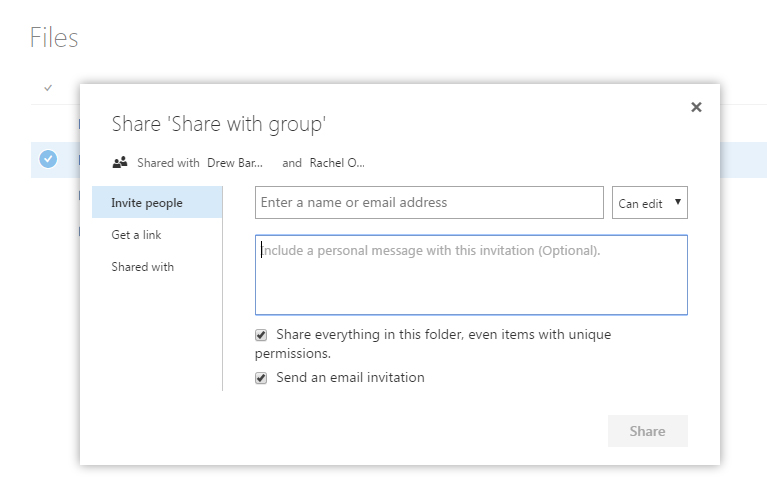Focus the name or email address field
The height and width of the screenshot is (494, 767).
429,202
